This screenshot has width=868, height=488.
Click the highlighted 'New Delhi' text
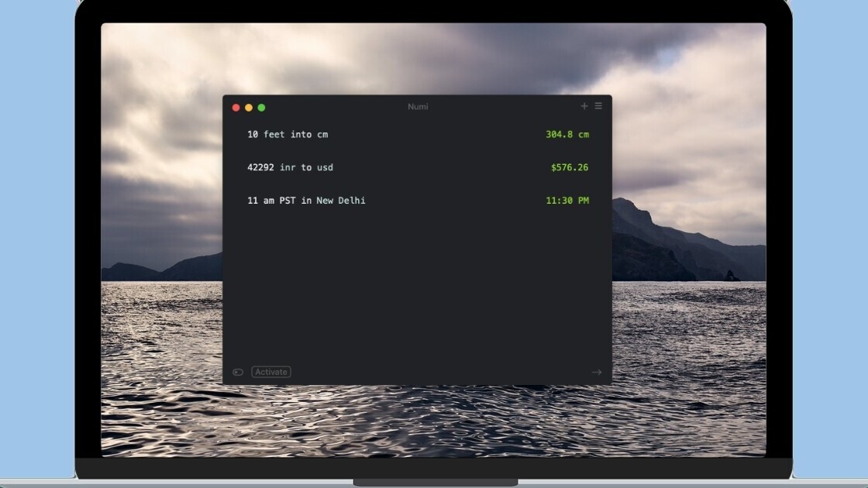pos(340,201)
